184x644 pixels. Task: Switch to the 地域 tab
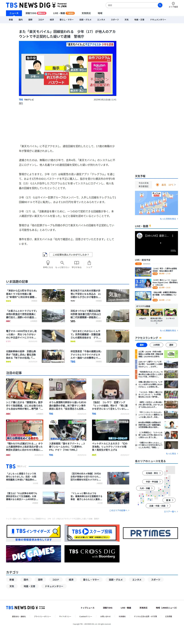[x=100, y=13]
